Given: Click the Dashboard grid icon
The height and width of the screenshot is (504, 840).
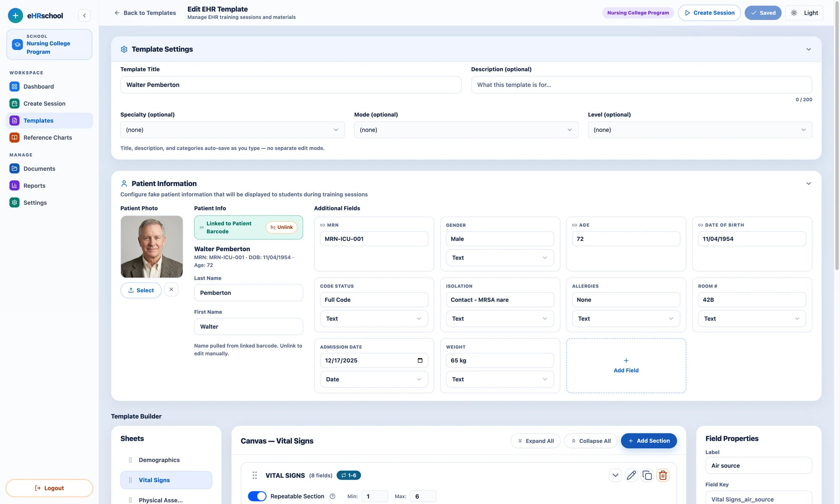Looking at the screenshot, I should point(14,87).
